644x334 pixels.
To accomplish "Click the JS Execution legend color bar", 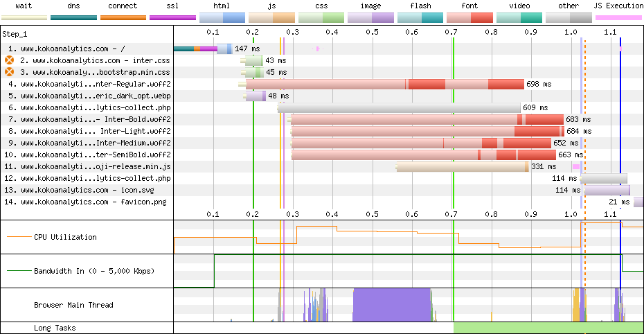I will (x=618, y=17).
